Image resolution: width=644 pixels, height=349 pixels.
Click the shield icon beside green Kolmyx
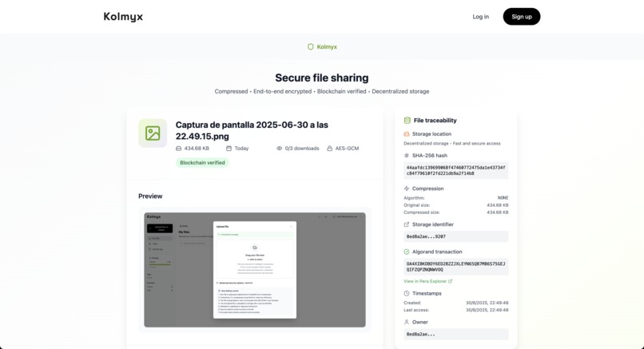(x=311, y=47)
